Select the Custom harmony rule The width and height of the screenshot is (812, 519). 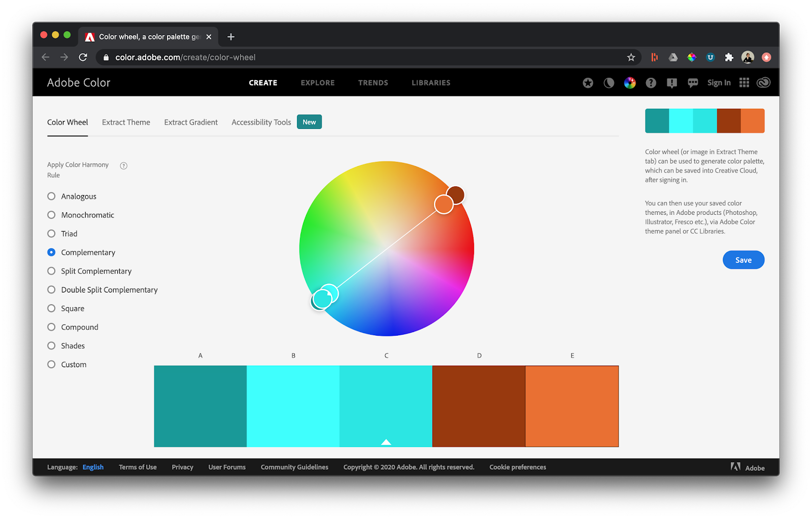tap(51, 364)
